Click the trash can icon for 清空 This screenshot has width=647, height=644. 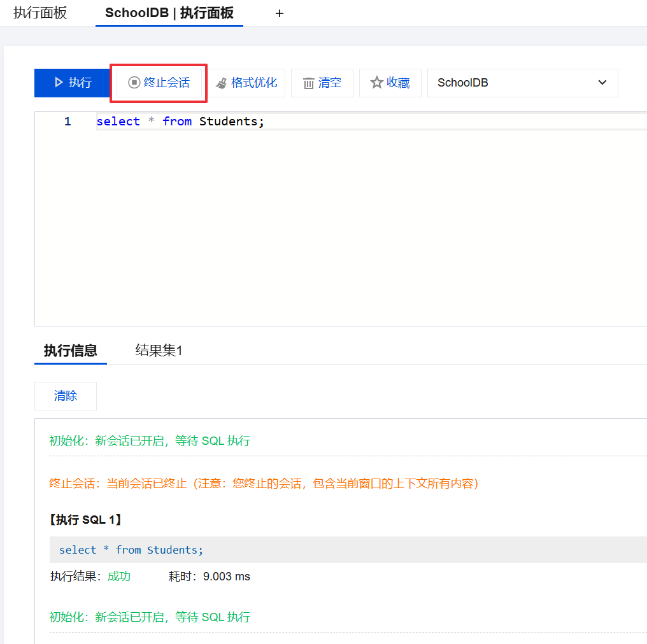(309, 83)
